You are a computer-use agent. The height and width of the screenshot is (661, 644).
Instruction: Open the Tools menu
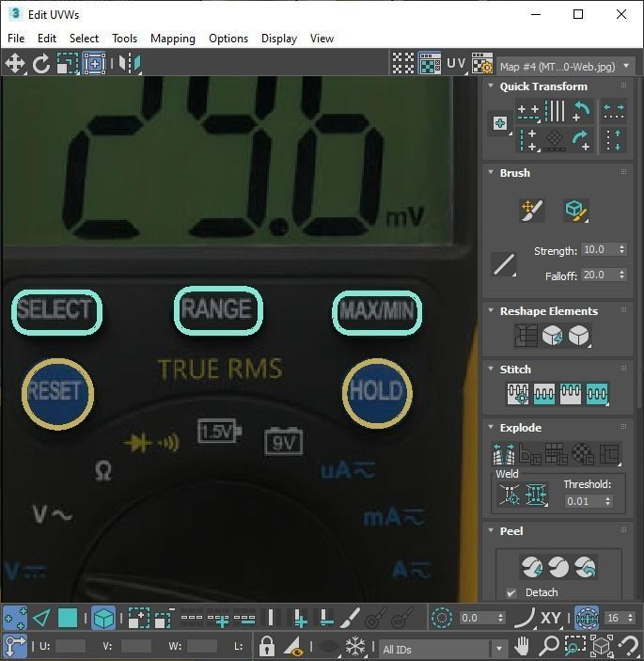pyautogui.click(x=124, y=39)
